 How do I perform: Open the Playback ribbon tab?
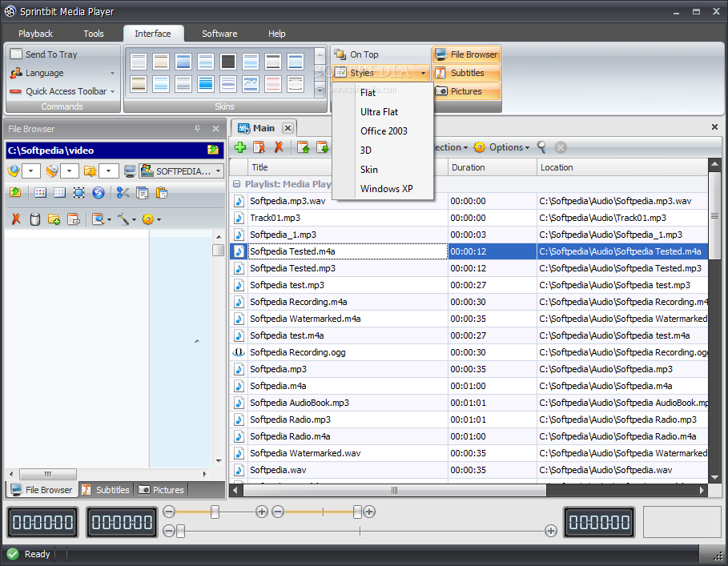tap(35, 34)
